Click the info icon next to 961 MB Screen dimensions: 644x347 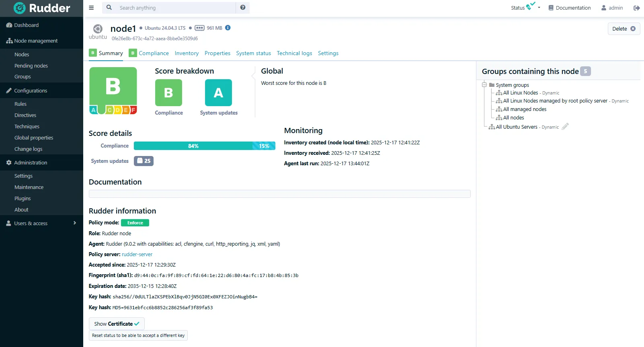[x=228, y=28]
